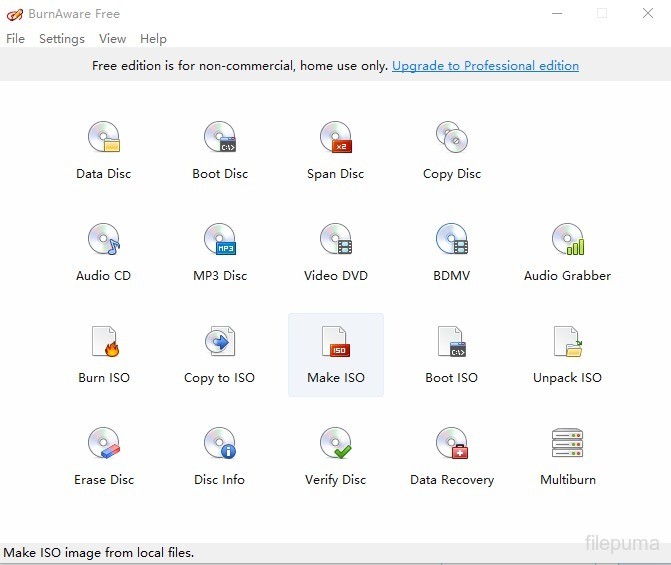Open the BDMV tool
The width and height of the screenshot is (671, 565).
452,253
